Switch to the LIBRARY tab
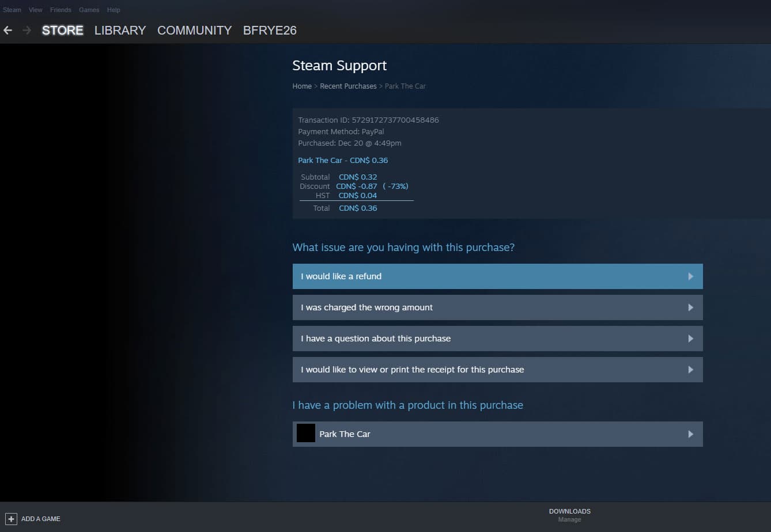This screenshot has height=532, width=771. (120, 31)
